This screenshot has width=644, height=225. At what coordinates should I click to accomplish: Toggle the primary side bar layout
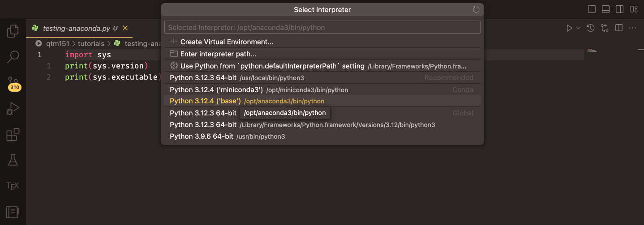coord(592,9)
